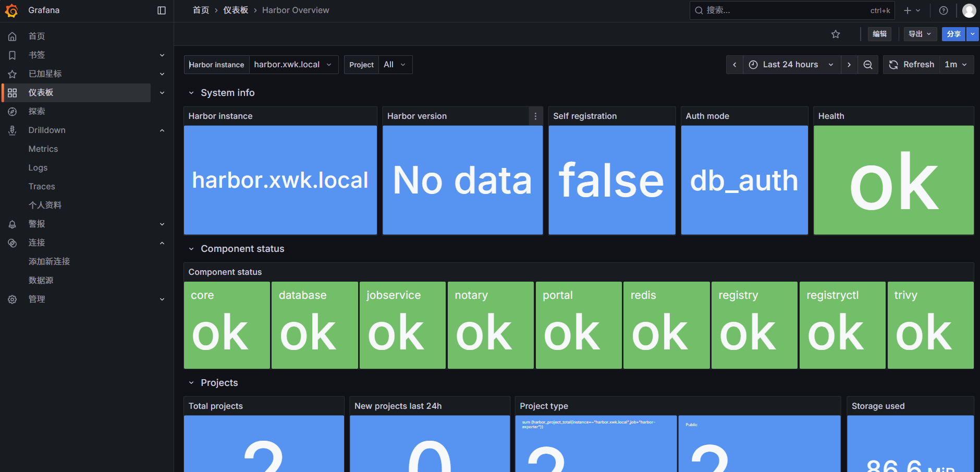Screen dimensions: 980x472
Task: Expand the 警报 section chevron
Action: (x=162, y=224)
